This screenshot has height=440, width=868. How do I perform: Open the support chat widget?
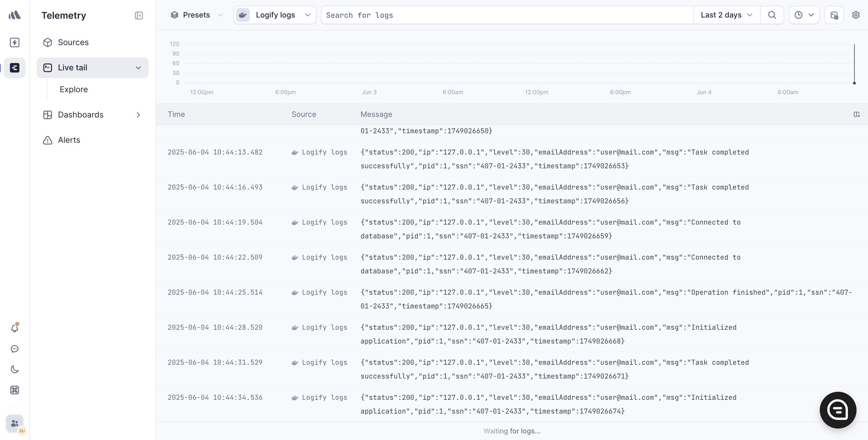pos(838,410)
